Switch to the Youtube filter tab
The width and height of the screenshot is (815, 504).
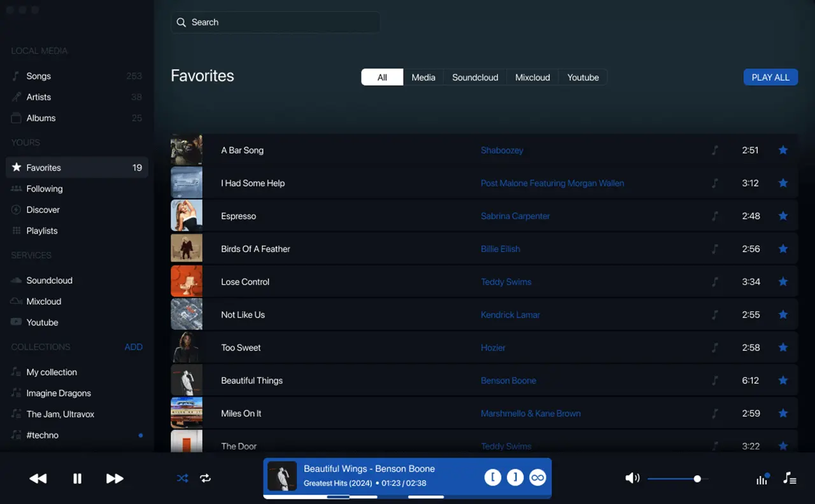coord(583,77)
